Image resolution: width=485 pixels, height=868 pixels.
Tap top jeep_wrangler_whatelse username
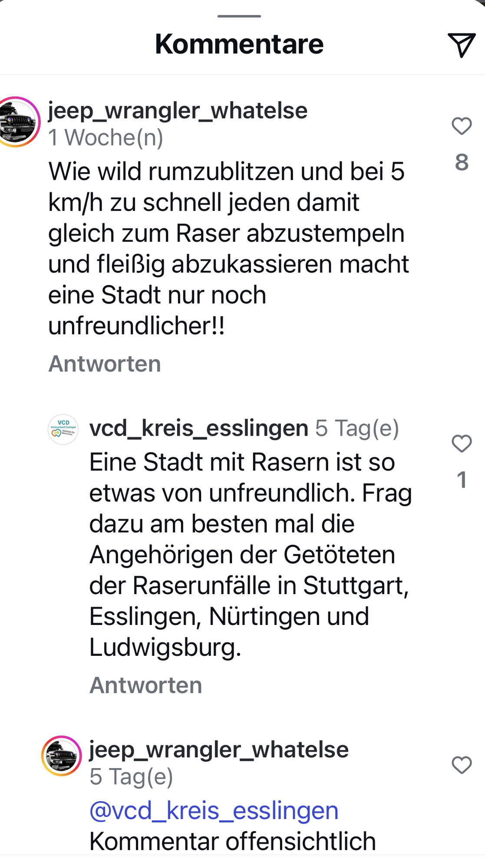(178, 110)
